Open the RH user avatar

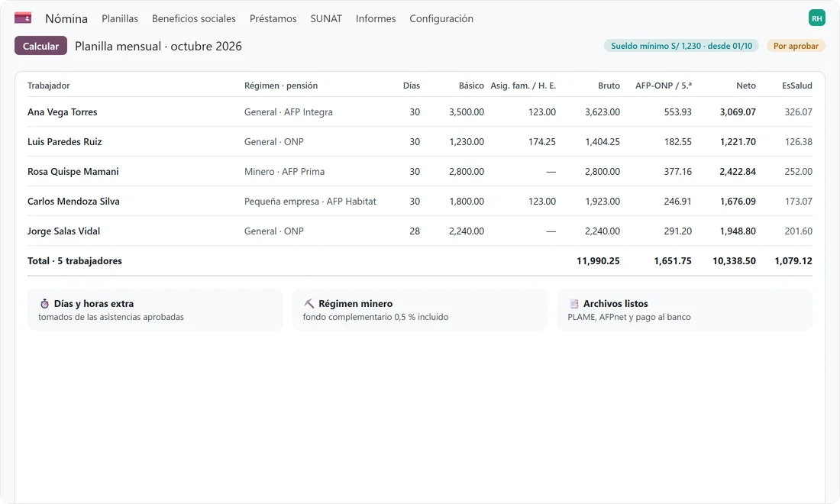pos(816,18)
